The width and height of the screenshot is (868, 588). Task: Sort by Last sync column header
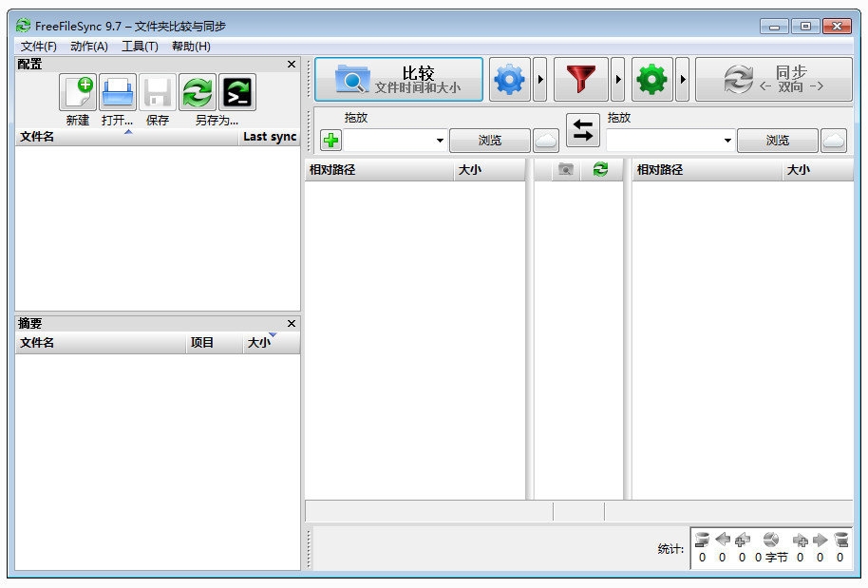point(270,137)
